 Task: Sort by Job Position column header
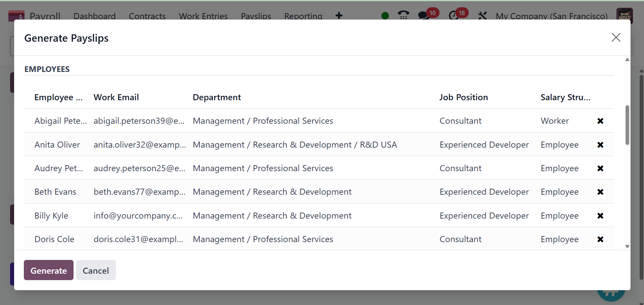463,98
